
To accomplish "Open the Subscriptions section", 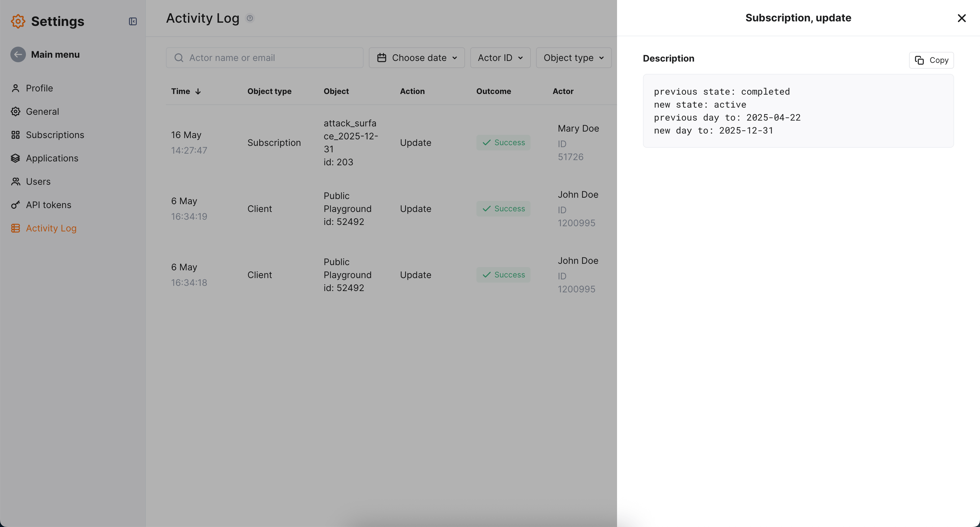I will pyautogui.click(x=55, y=135).
